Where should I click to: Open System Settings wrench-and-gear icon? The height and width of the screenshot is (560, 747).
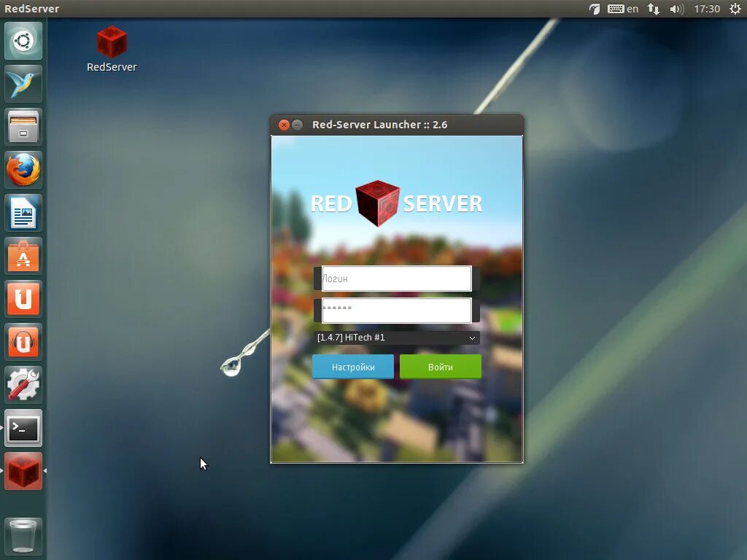pos(23,385)
